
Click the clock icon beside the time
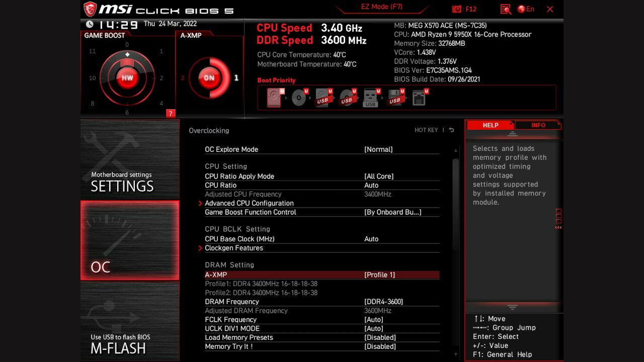[90, 24]
